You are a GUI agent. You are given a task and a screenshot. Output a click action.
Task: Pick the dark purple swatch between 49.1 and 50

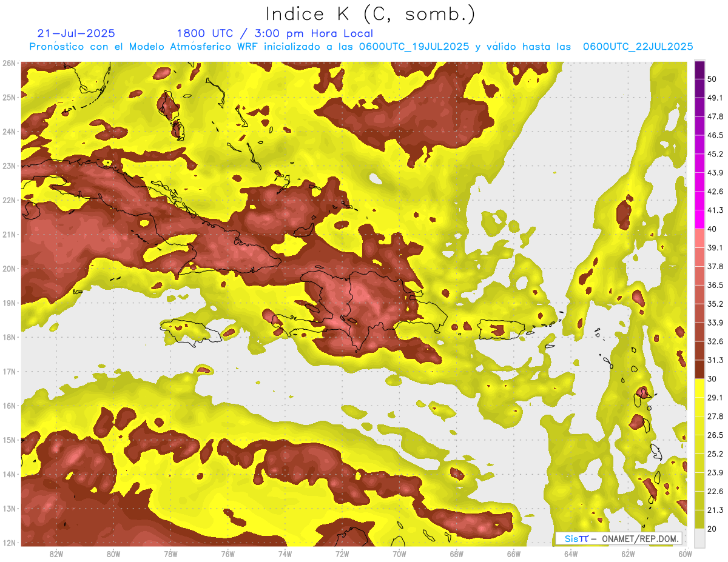coord(699,89)
